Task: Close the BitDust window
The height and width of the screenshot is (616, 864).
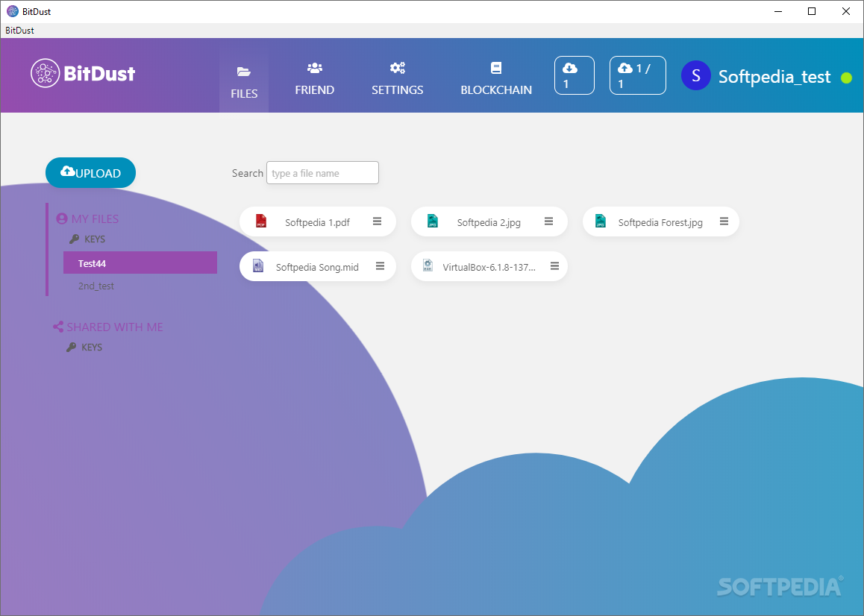Action: (x=846, y=11)
